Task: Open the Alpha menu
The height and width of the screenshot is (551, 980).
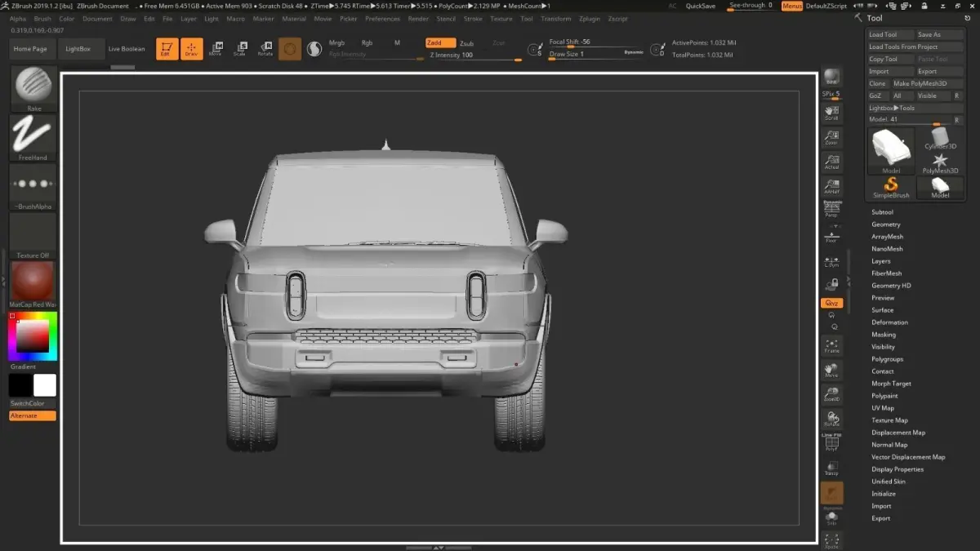Action: tap(18, 18)
